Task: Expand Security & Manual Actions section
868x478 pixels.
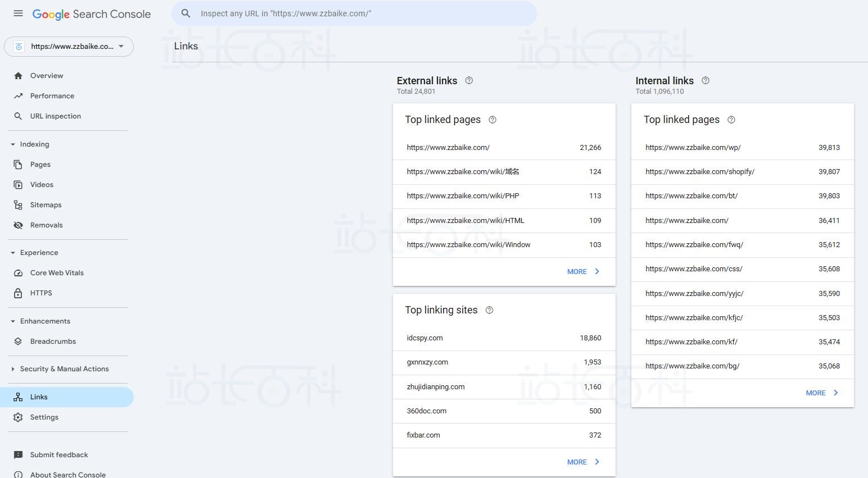Action: coord(13,369)
